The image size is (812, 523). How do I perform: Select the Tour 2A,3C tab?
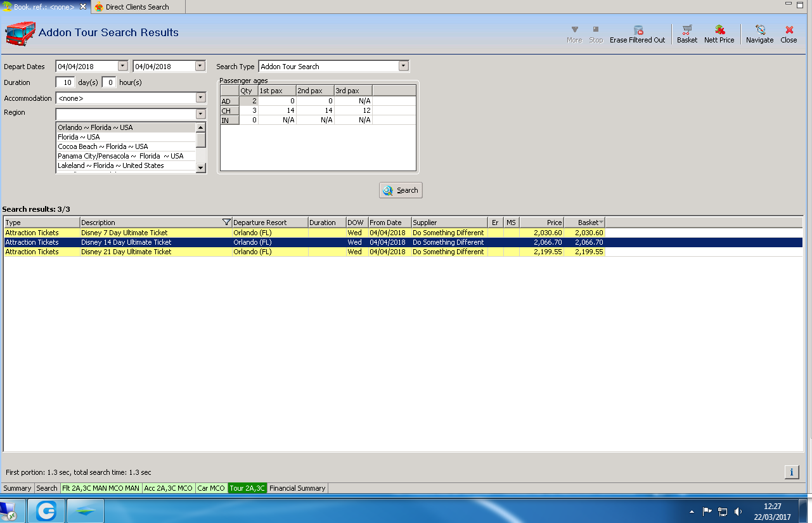click(x=247, y=488)
